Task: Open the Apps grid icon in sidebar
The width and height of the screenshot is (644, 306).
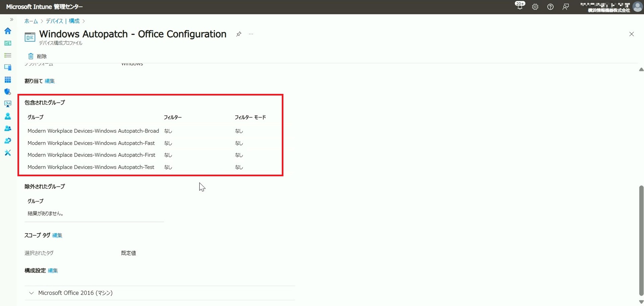Action: [x=8, y=79]
